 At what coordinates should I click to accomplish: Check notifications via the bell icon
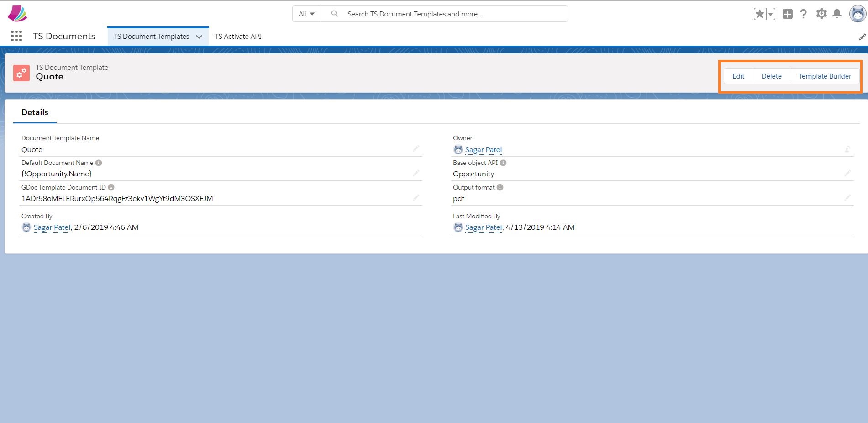pyautogui.click(x=837, y=14)
